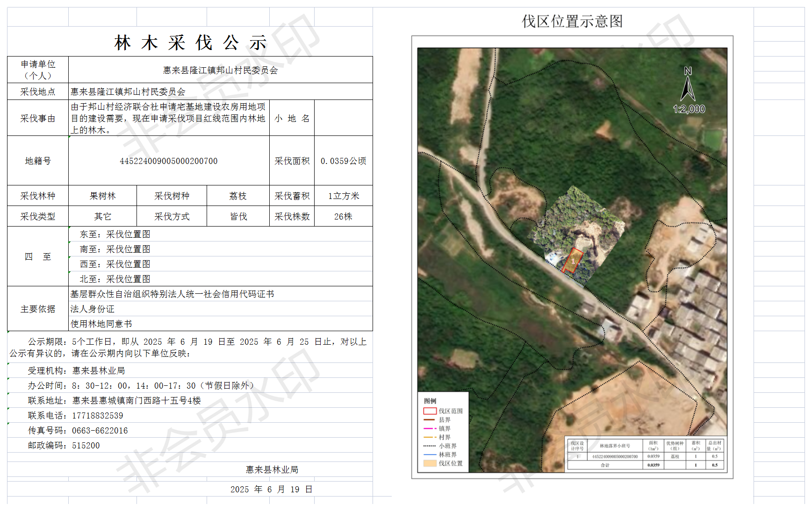Click the 采伐事由 label cell
This screenshot has height=511, width=812.
point(38,118)
